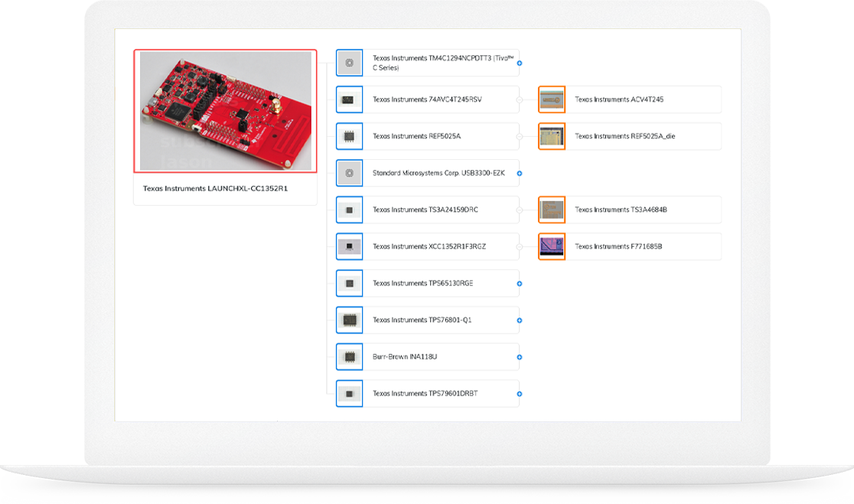
Task: Click the Burr-Brown INA118U chip icon
Action: [x=350, y=356]
